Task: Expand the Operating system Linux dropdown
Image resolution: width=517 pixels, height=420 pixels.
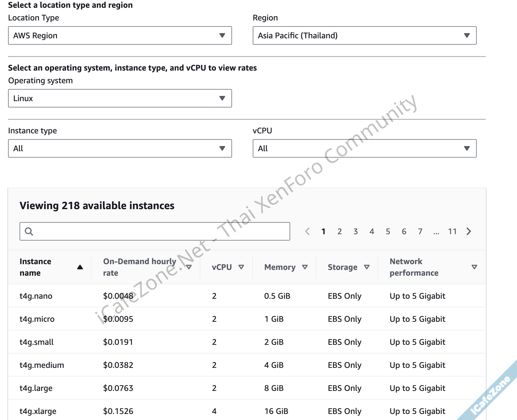Action: pyautogui.click(x=120, y=98)
